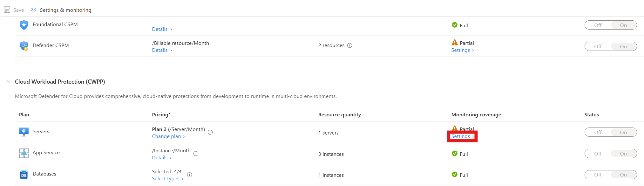Set App Service plan to On
644x186 pixels.
tap(623, 154)
